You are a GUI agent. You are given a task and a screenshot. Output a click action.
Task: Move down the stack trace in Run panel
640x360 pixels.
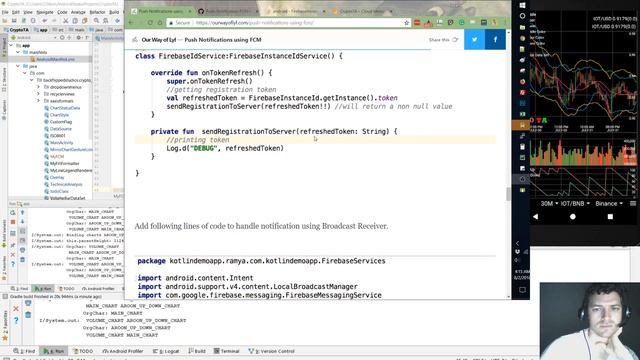pyautogui.click(x=22, y=222)
